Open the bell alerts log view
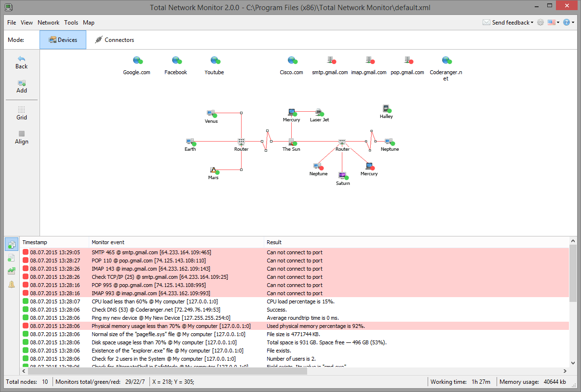This screenshot has height=392, width=581. [12, 285]
